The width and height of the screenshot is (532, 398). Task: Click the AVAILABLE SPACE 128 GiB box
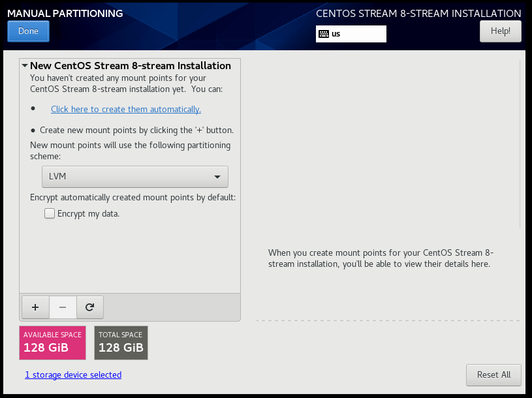(53, 343)
